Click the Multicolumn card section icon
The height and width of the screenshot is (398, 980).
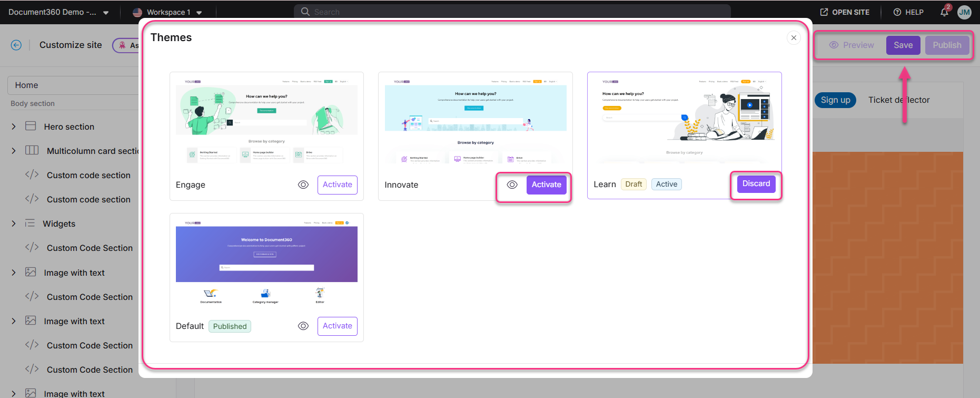32,150
